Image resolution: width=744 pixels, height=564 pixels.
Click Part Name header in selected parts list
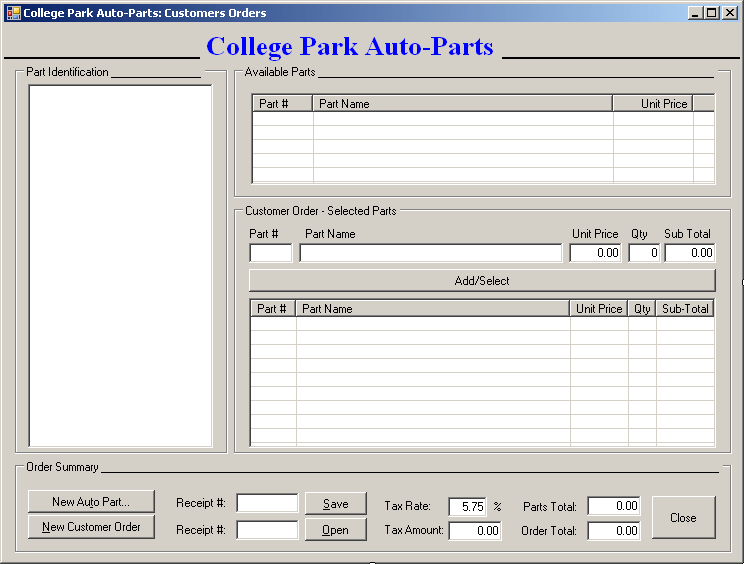pyautogui.click(x=433, y=308)
